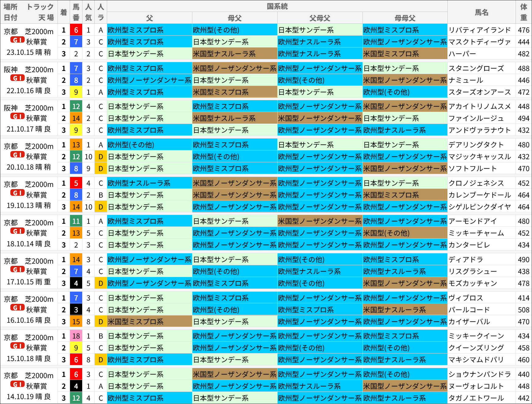532x404 pixels.
Task: Click the 母母父 column header
Action: click(x=405, y=18)
